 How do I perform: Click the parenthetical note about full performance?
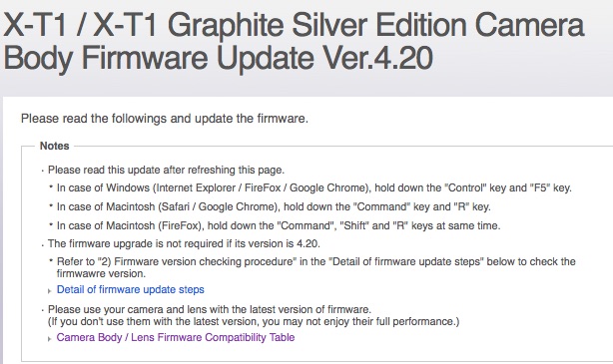point(254,322)
